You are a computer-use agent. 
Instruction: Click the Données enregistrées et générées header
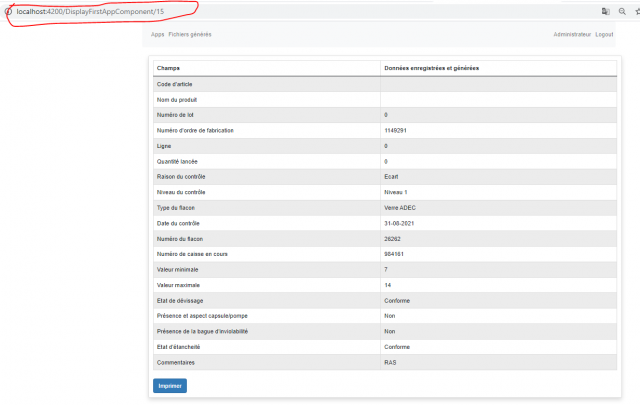[x=431, y=68]
